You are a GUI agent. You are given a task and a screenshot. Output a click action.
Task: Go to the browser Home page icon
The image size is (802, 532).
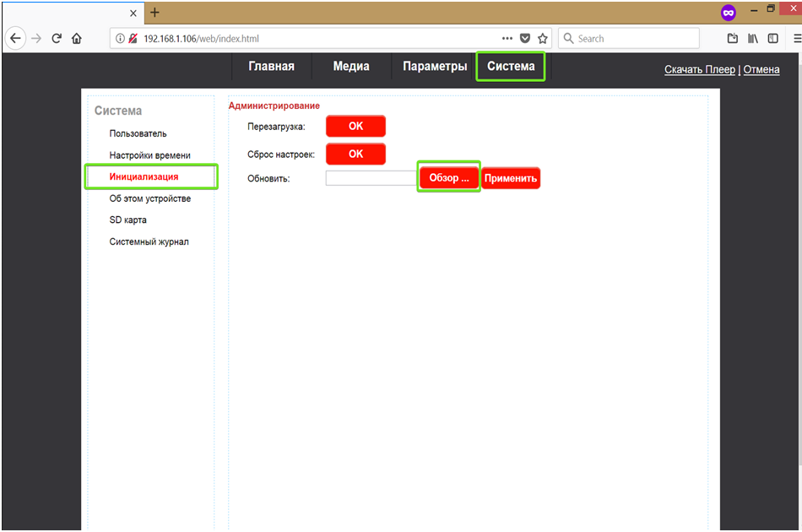77,38
